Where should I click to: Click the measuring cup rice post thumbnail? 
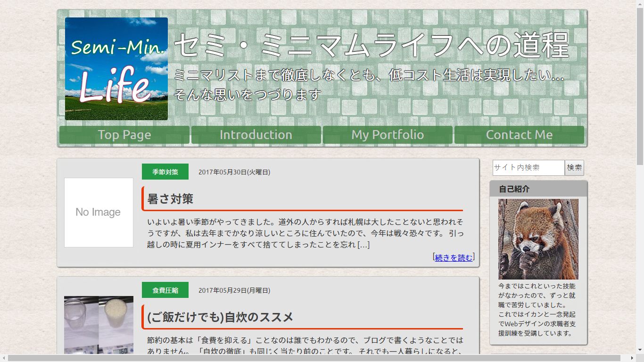tap(99, 325)
